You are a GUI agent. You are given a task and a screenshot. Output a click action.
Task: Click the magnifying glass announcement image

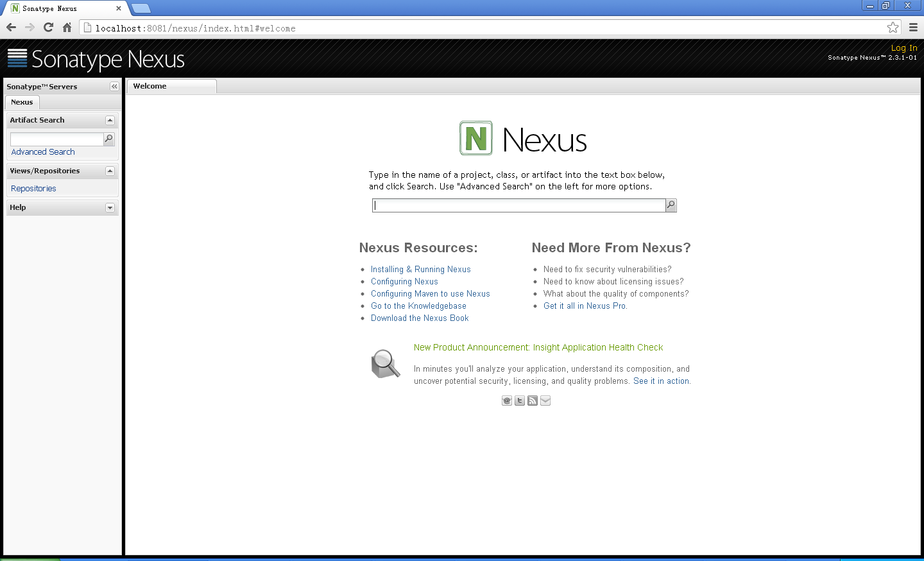[x=386, y=363]
